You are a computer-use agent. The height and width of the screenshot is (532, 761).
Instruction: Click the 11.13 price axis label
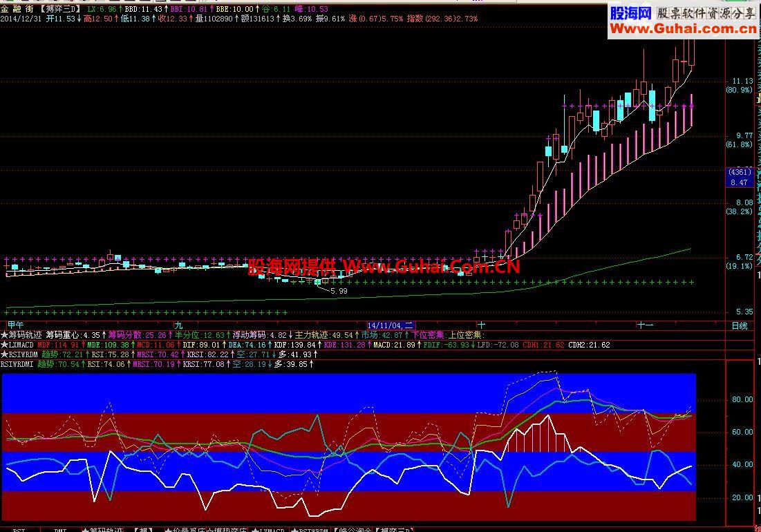point(742,81)
